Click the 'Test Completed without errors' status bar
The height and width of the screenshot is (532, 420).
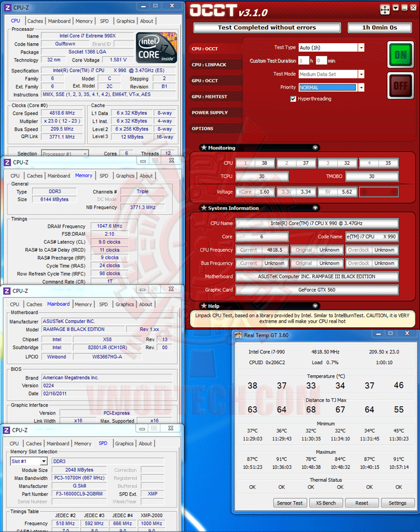pyautogui.click(x=267, y=27)
